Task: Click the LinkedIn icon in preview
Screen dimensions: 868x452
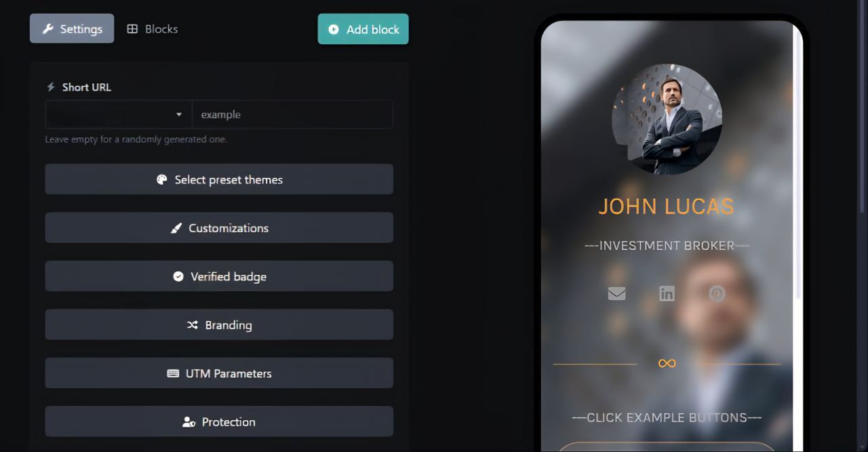Action: click(x=667, y=293)
